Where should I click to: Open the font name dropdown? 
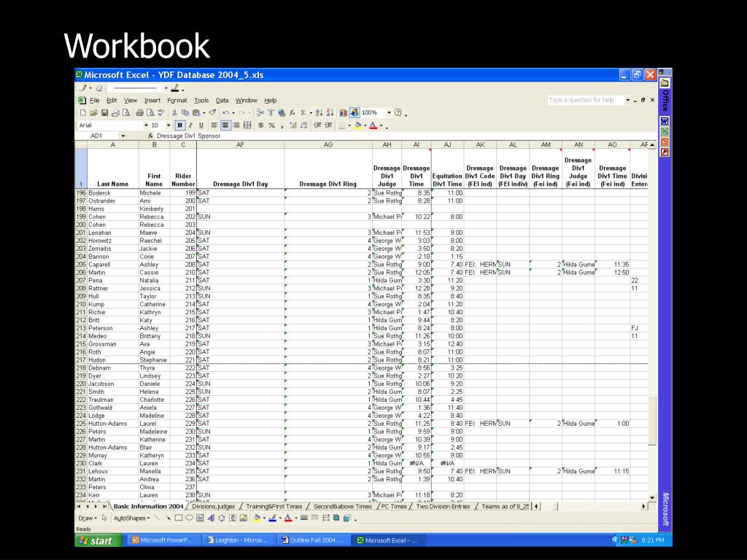click(x=146, y=125)
